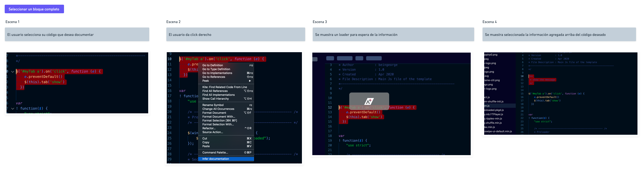
Task: Click 'Paste' in the context menu
Action: click(x=226, y=146)
